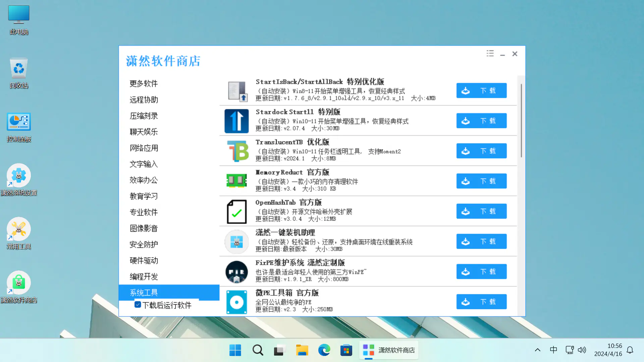Image resolution: width=644 pixels, height=362 pixels.
Task: Open the 图像影音 category
Action: click(144, 228)
